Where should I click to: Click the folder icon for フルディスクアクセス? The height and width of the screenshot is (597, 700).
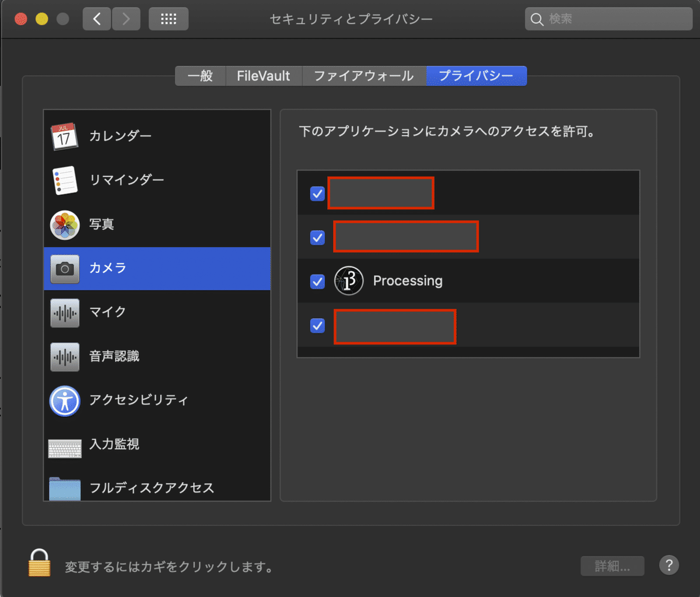(64, 489)
